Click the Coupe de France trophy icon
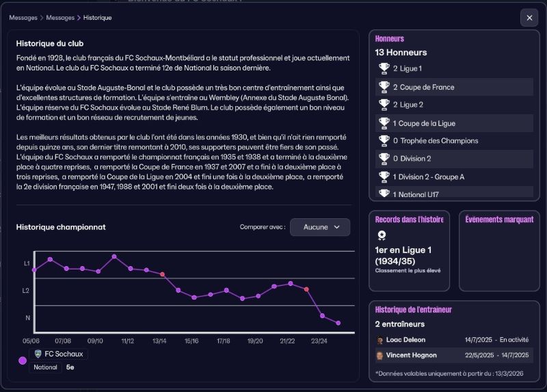547x392 pixels. click(x=384, y=87)
